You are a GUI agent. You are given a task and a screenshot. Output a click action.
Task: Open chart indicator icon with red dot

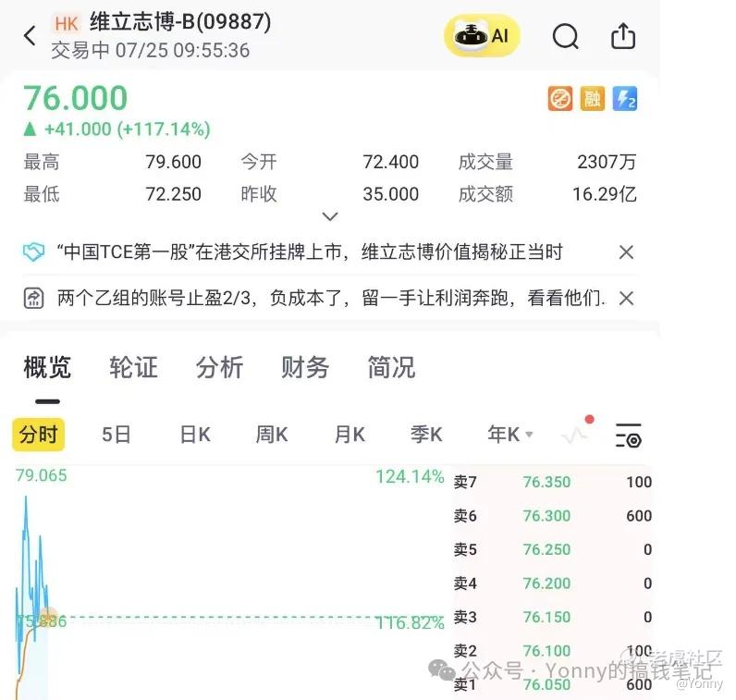[577, 431]
